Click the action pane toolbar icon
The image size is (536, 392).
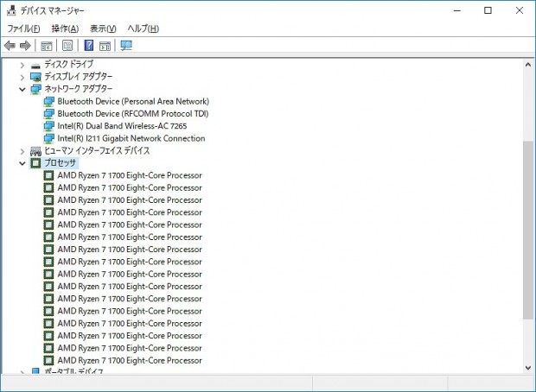coord(105,46)
